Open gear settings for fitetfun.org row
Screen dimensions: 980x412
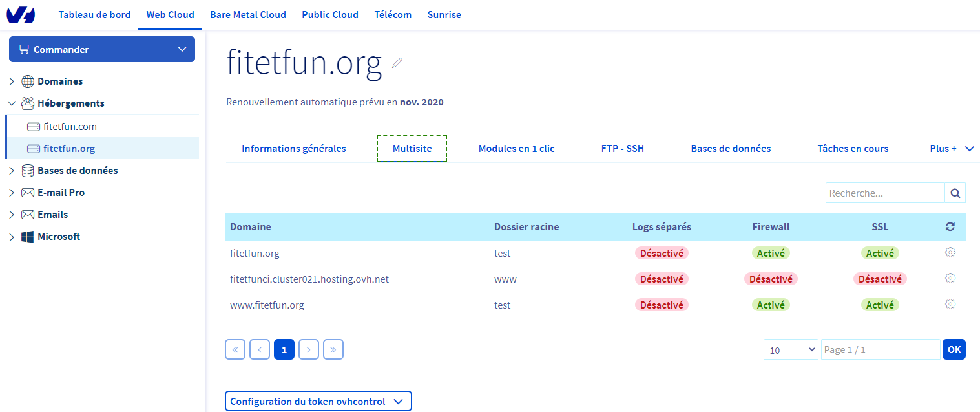[950, 253]
